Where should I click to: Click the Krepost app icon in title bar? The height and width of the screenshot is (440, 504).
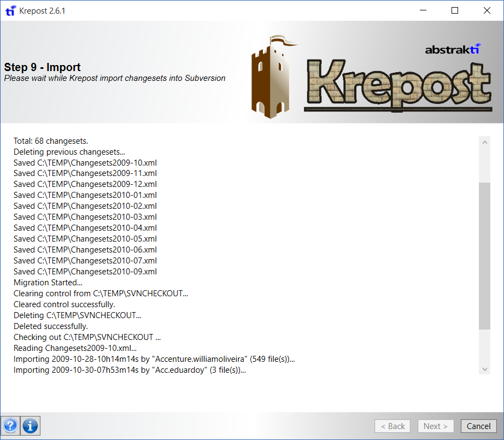(10, 10)
